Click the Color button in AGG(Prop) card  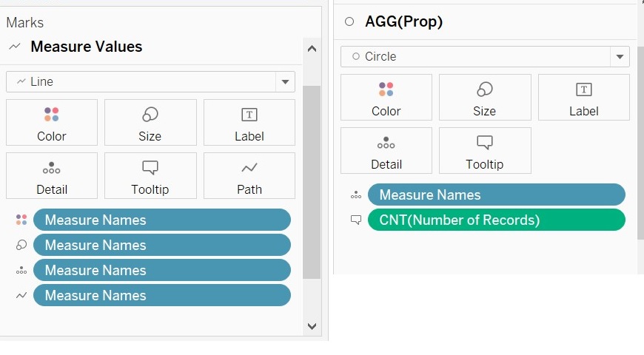[x=386, y=98]
